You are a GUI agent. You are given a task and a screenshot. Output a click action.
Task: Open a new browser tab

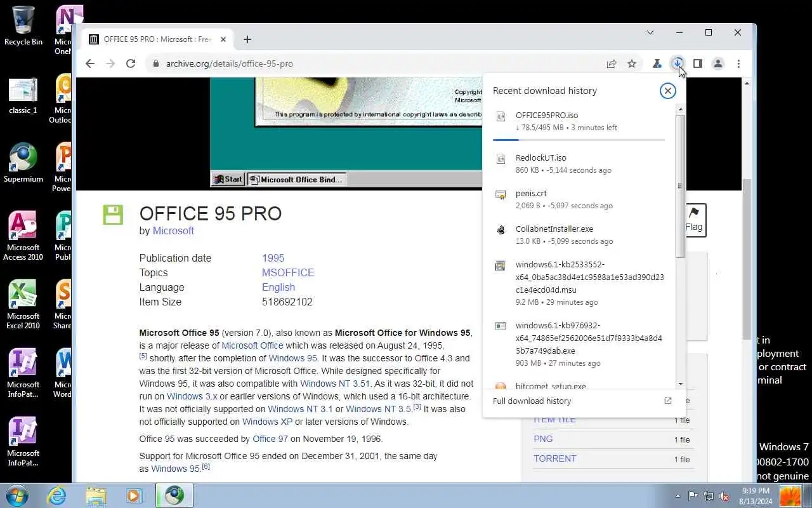point(247,39)
